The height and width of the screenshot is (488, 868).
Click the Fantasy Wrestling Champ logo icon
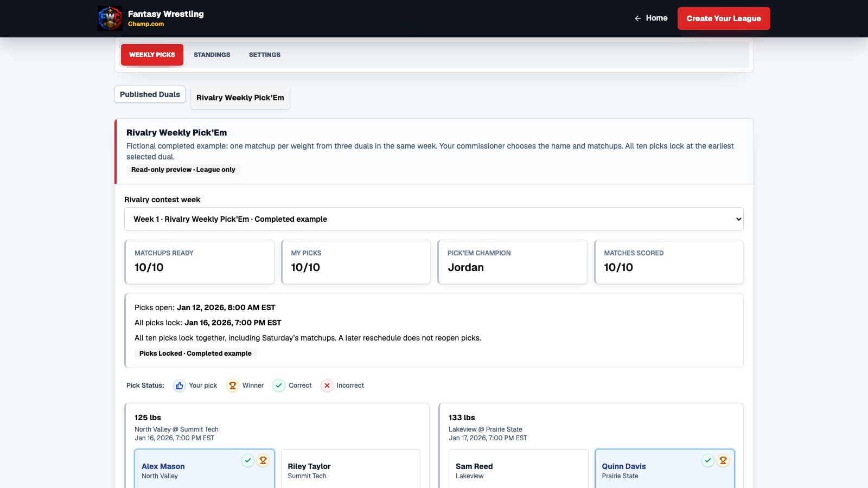tap(110, 18)
